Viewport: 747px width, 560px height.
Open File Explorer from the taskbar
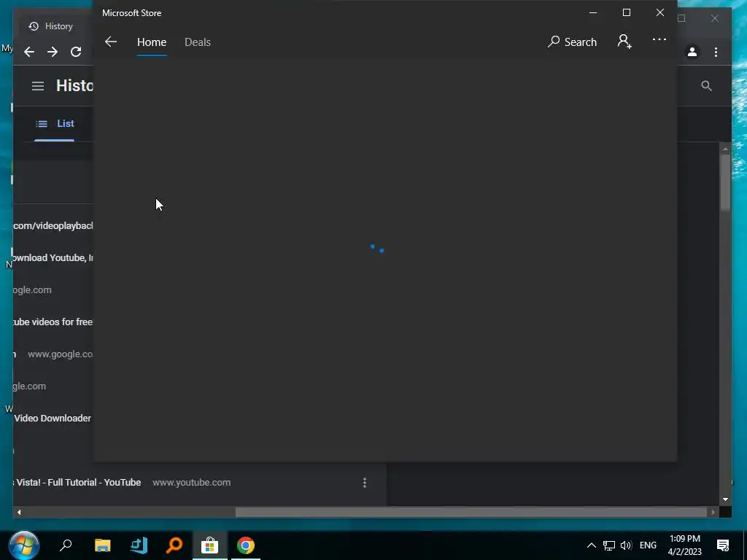102,545
